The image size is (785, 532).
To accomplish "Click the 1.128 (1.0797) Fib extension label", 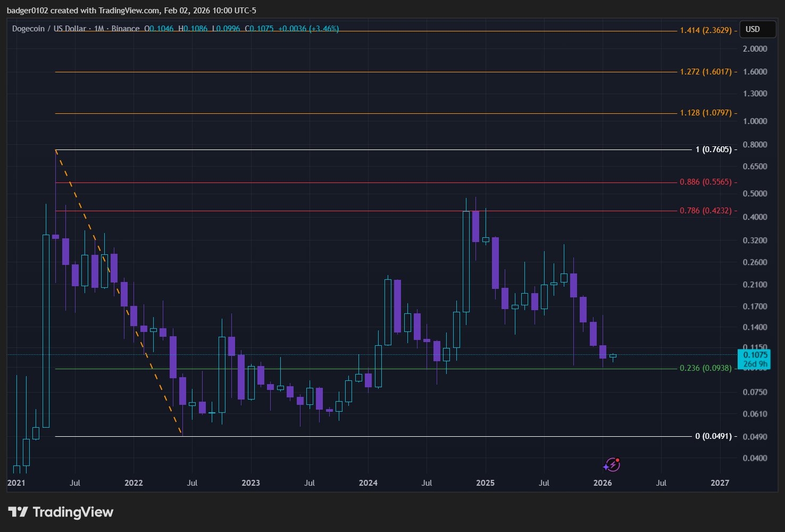I will 705,113.
